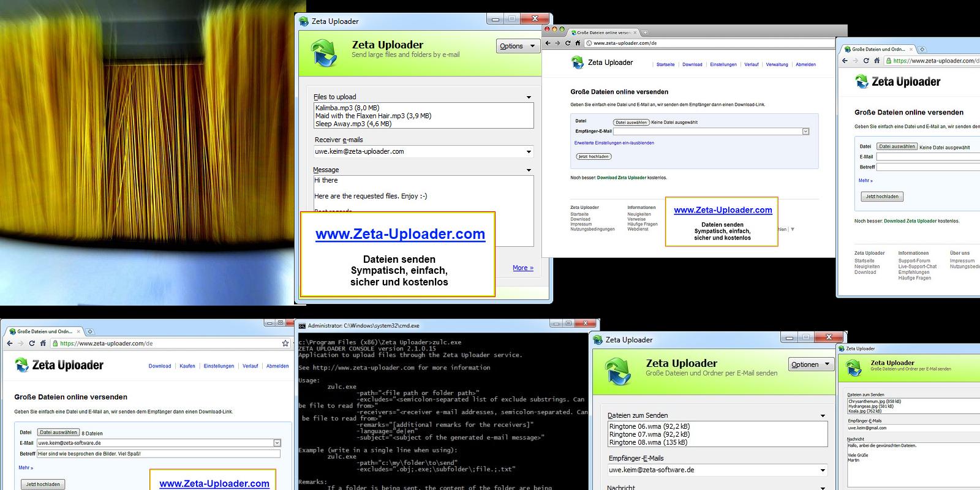Go back in bottom-left browser window
The width and height of the screenshot is (980, 490).
(10, 344)
